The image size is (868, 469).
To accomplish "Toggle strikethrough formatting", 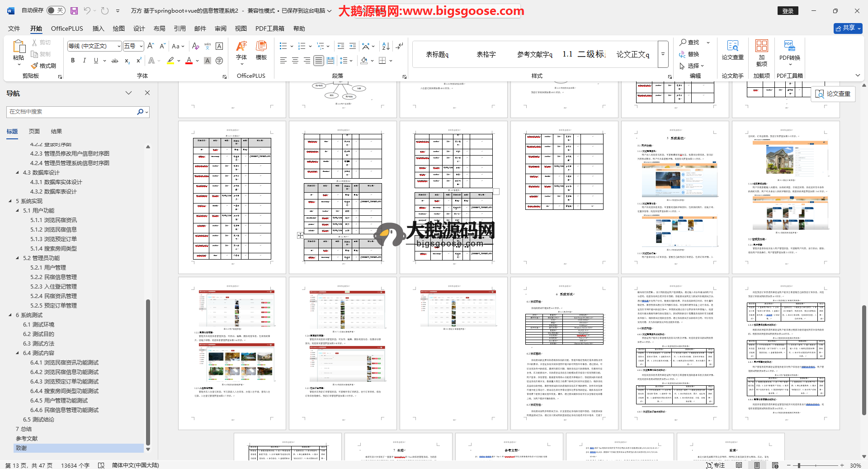I will tap(115, 61).
